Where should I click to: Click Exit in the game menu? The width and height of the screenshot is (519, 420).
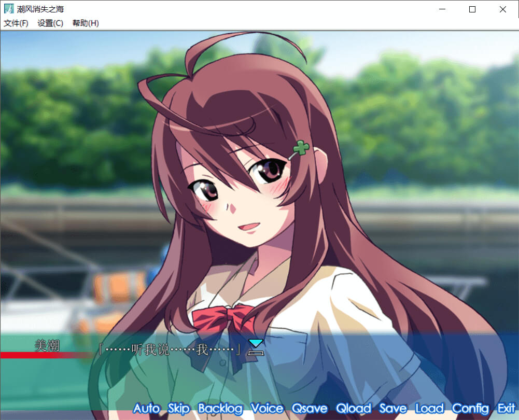(x=507, y=408)
